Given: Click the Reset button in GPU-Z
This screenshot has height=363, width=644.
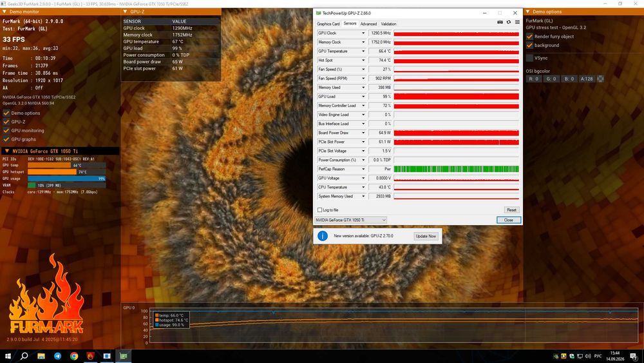Looking at the screenshot, I should point(512,210).
